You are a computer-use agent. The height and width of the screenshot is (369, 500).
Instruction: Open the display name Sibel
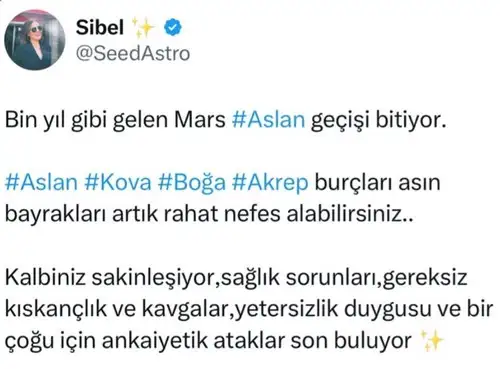pyautogui.click(x=100, y=27)
